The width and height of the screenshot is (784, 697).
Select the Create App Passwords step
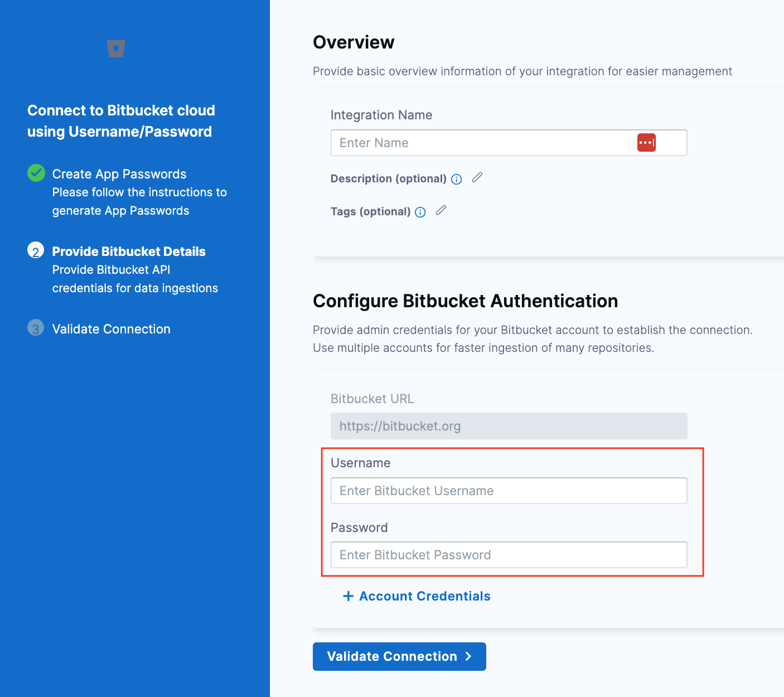(x=119, y=174)
